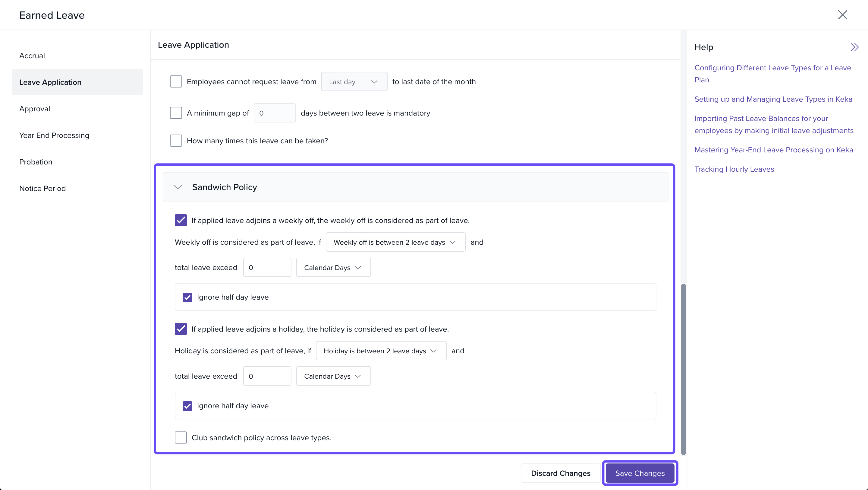Switch to the Accrual section
This screenshot has height=490, width=868.
pos(32,56)
